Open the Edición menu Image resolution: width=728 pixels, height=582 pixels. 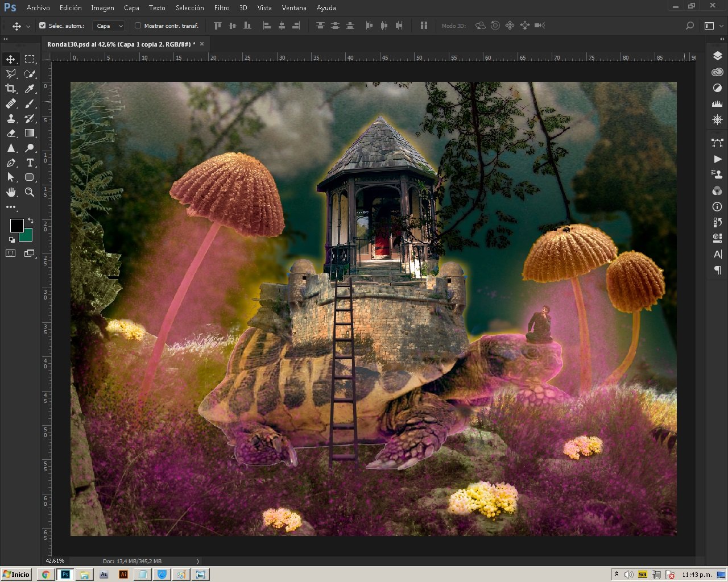[71, 8]
